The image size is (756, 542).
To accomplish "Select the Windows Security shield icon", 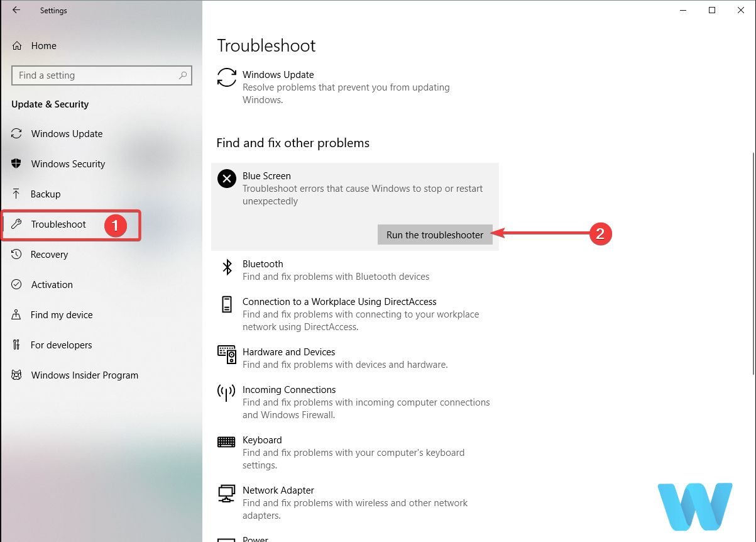I will click(17, 164).
